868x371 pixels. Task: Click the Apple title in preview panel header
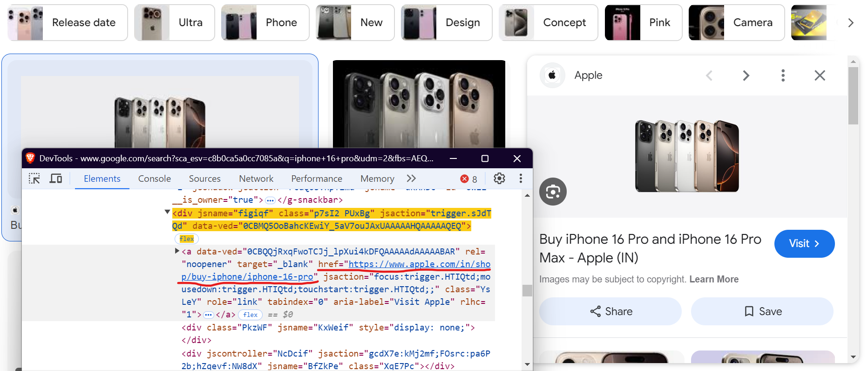588,75
